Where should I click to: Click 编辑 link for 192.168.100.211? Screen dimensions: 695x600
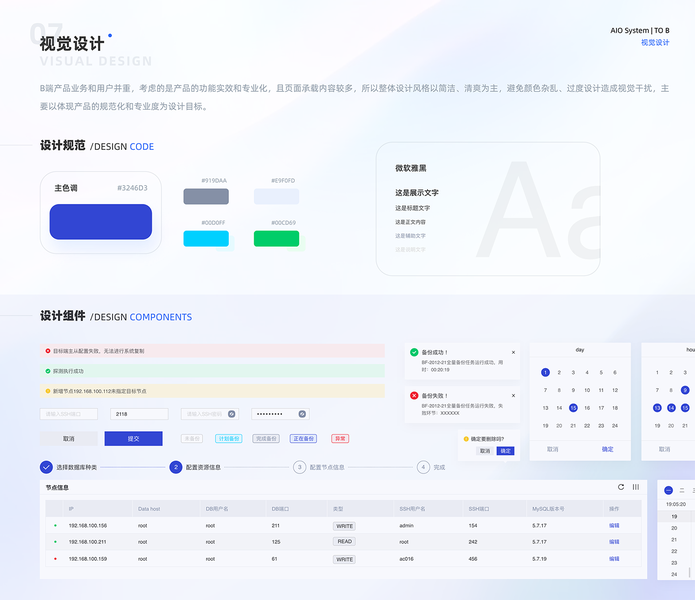coord(614,542)
